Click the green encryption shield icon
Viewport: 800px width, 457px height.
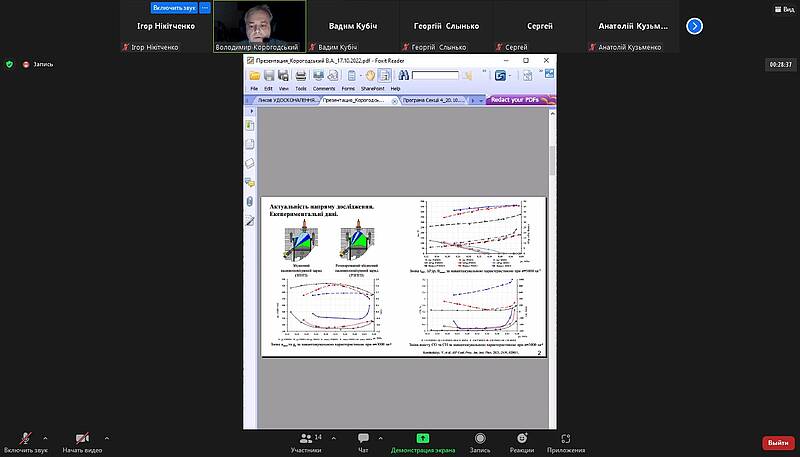(10, 64)
